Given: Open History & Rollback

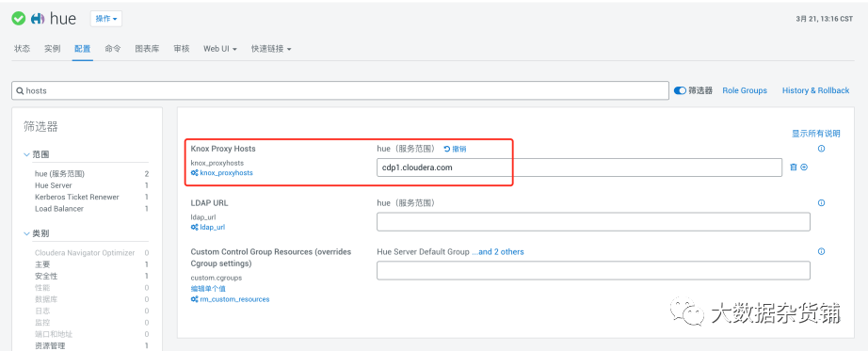Looking at the screenshot, I should tap(815, 90).
